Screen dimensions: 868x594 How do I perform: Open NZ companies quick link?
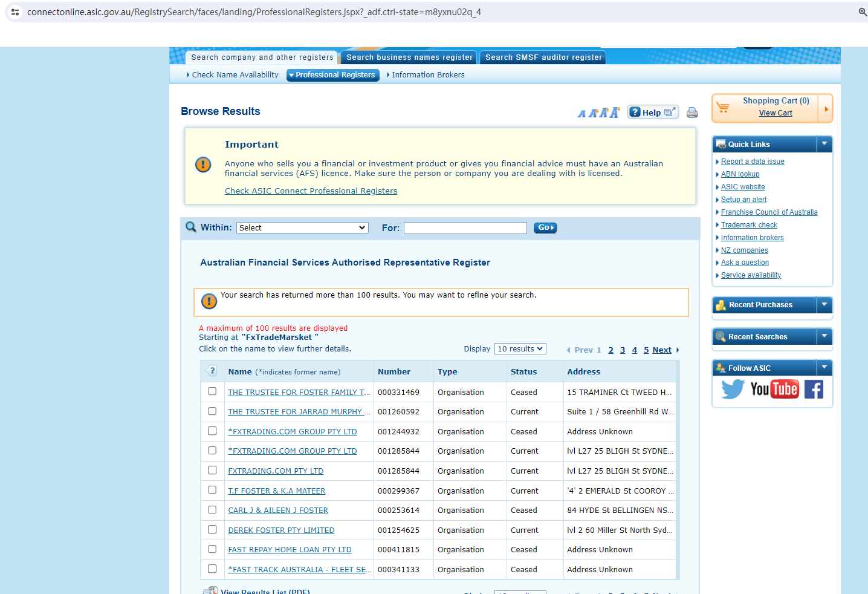tap(745, 250)
